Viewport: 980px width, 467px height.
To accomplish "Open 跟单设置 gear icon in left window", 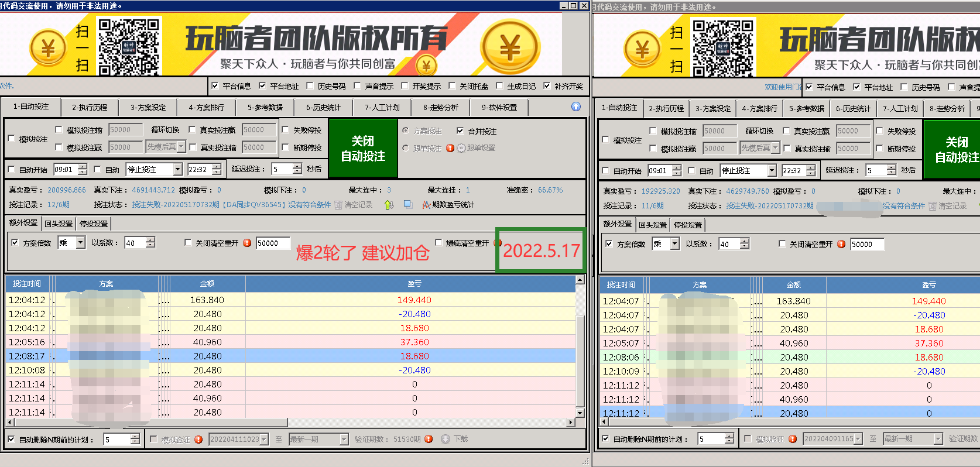I will (461, 148).
